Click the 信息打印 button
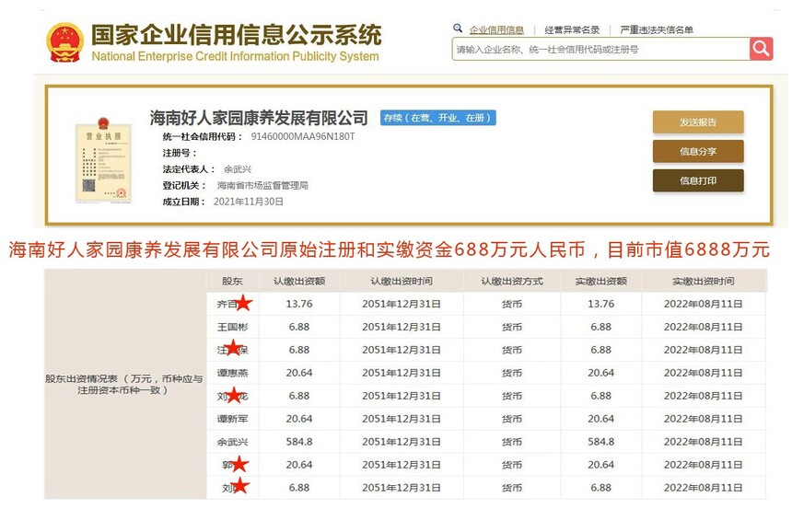The image size is (792, 532). (698, 180)
